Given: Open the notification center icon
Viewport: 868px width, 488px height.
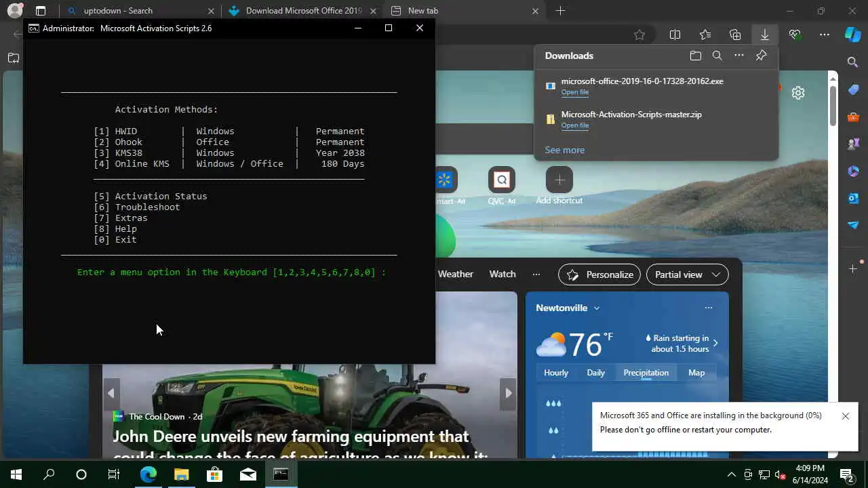Looking at the screenshot, I should click(846, 474).
